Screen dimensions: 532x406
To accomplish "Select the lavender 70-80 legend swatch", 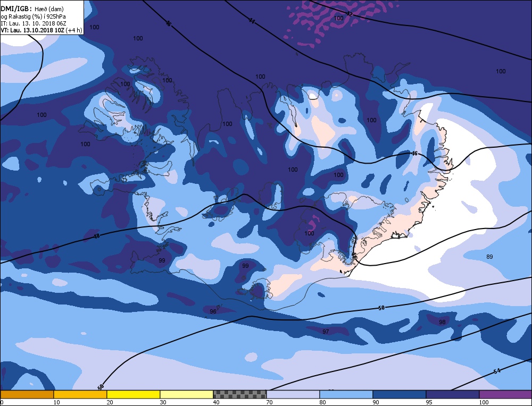I will 293,394.
